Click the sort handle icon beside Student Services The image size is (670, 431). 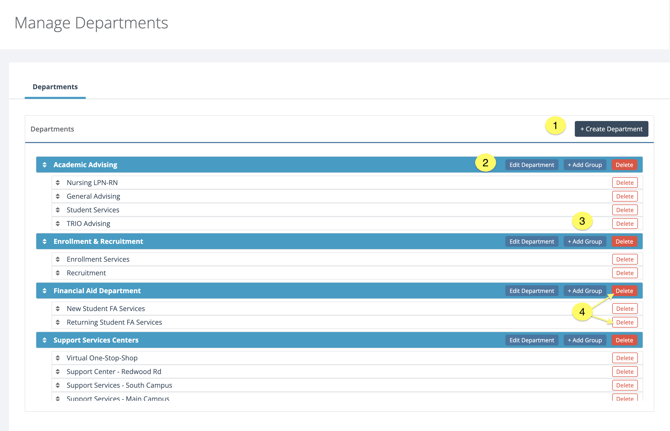point(58,210)
